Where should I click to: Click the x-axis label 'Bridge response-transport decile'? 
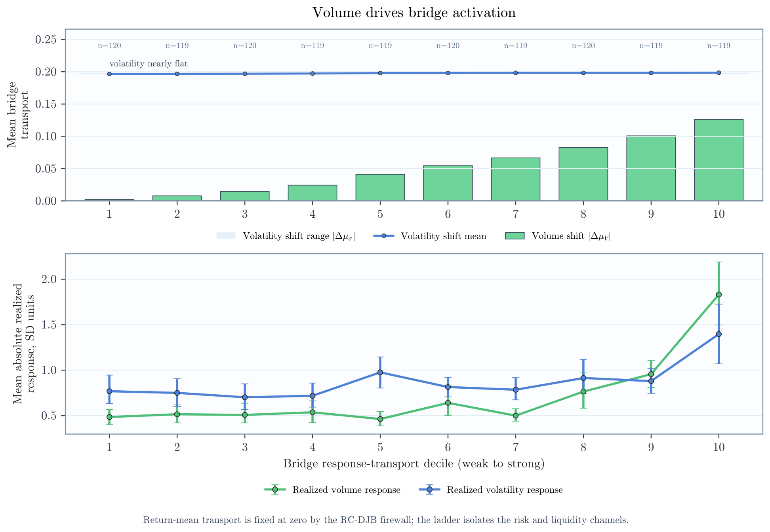[x=414, y=464]
